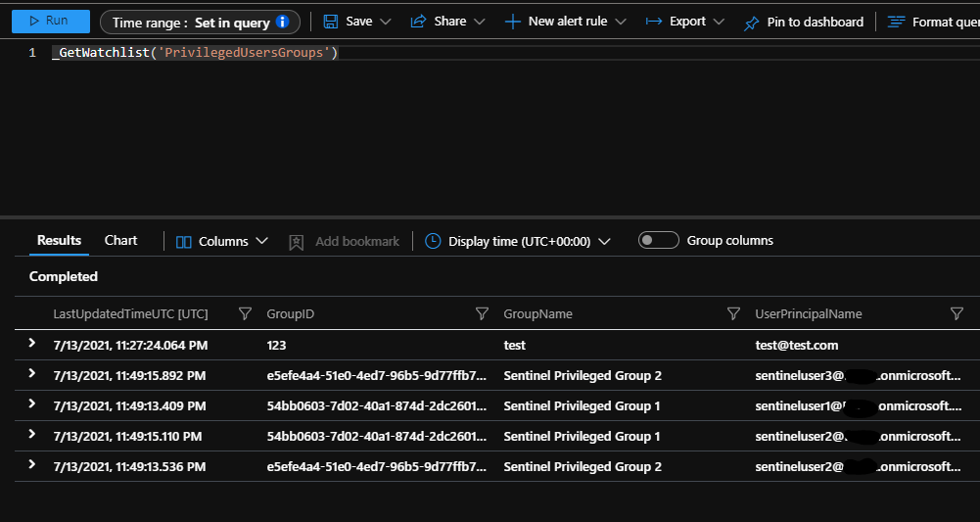Open the Columns dropdown
This screenshot has height=522, width=980.
(222, 241)
